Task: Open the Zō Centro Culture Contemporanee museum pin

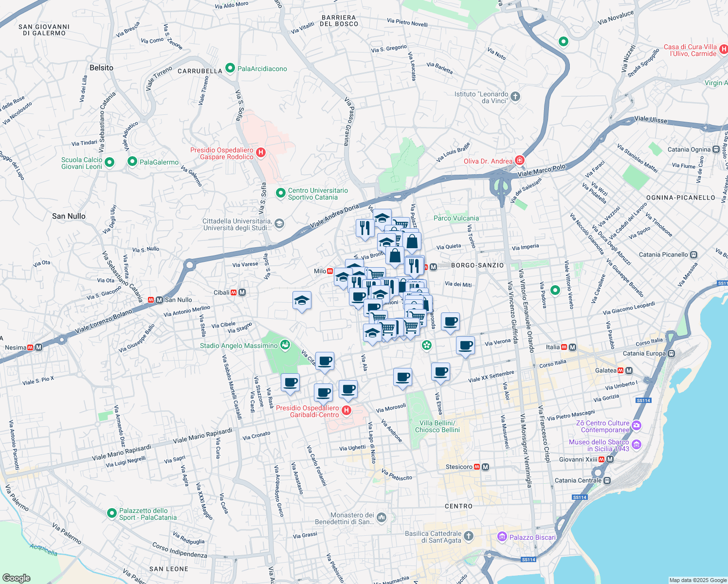Action: 637,426
